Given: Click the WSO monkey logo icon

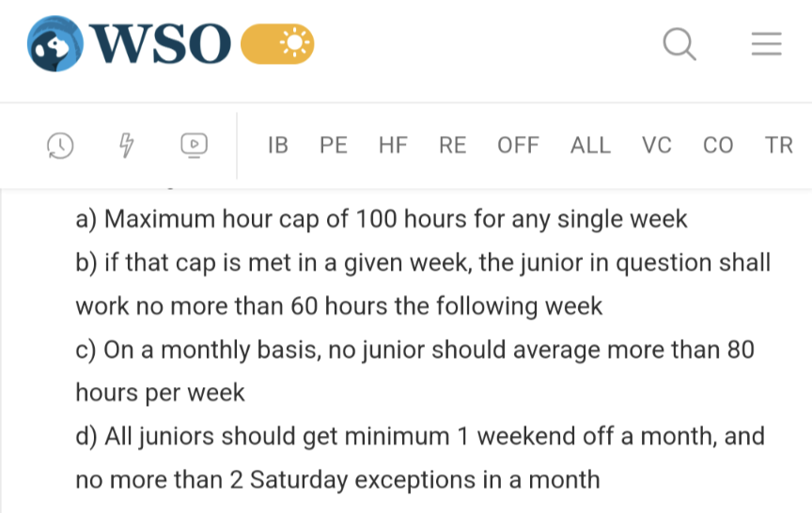Looking at the screenshot, I should click(56, 43).
